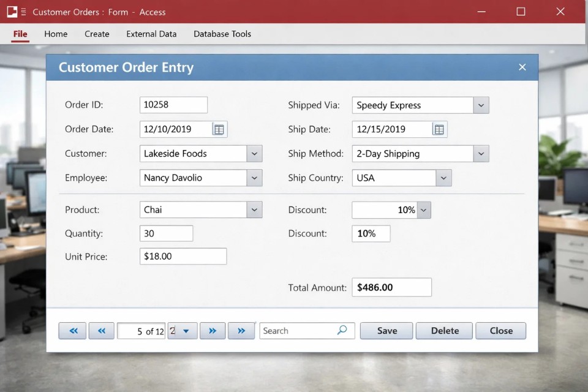
Task: Click the Access app icon in title bar
Action: coord(12,12)
